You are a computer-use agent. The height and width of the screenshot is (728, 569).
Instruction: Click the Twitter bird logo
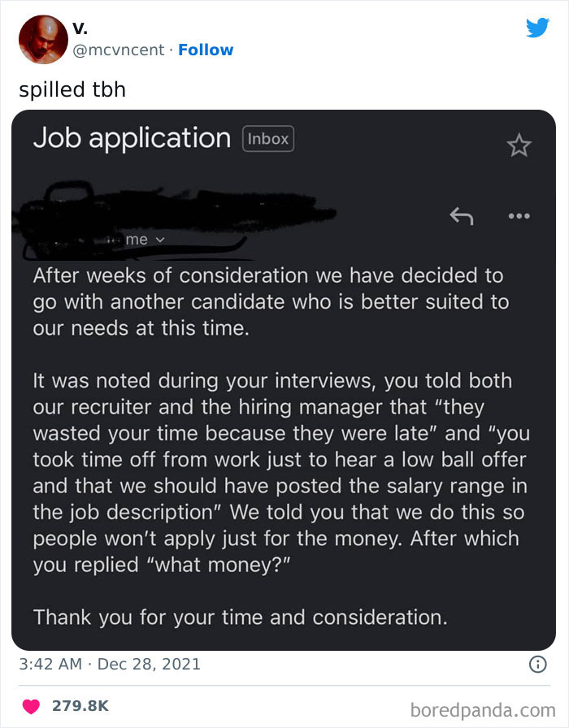pyautogui.click(x=537, y=28)
